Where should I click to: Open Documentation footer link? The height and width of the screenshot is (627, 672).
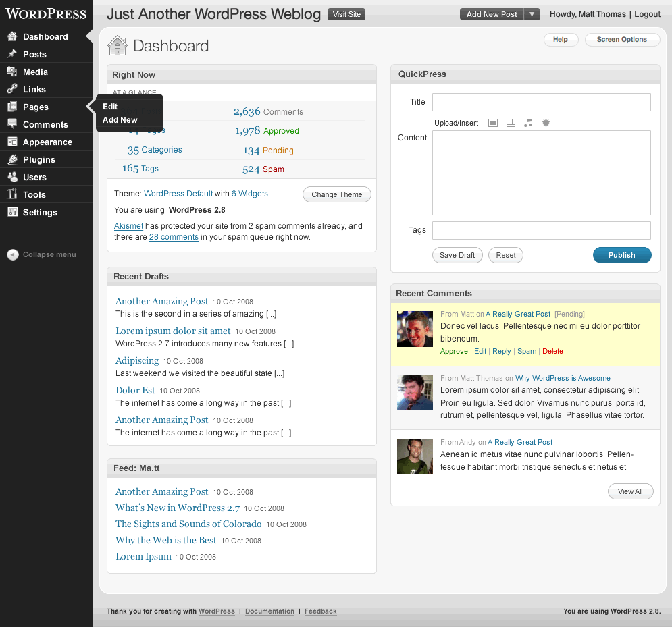coord(270,611)
